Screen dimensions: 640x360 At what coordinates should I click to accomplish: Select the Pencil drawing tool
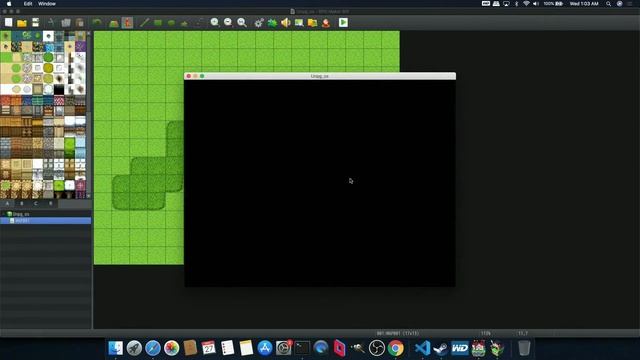coord(144,22)
